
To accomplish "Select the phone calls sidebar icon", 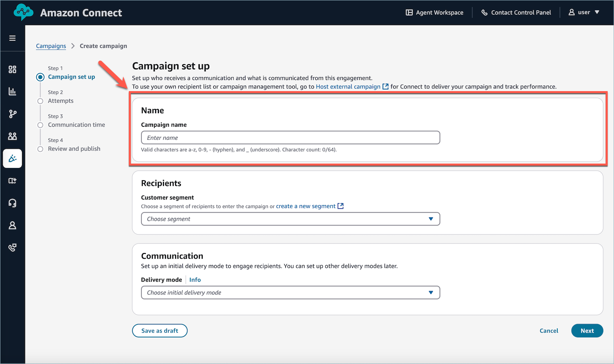I will tap(13, 247).
